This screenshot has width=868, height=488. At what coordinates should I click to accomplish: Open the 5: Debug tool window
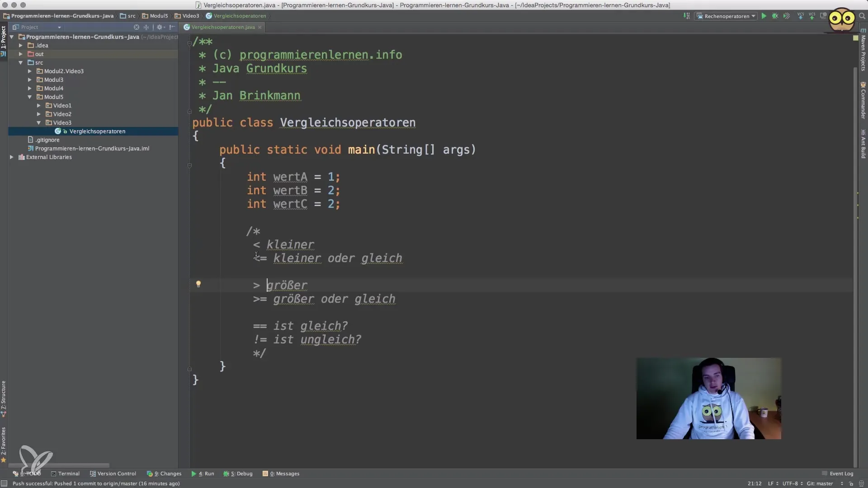[238, 474]
